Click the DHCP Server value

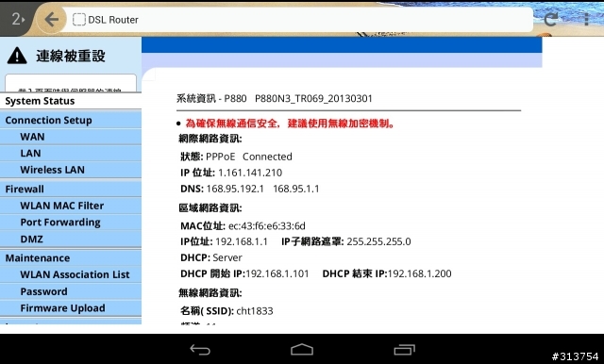pos(227,257)
